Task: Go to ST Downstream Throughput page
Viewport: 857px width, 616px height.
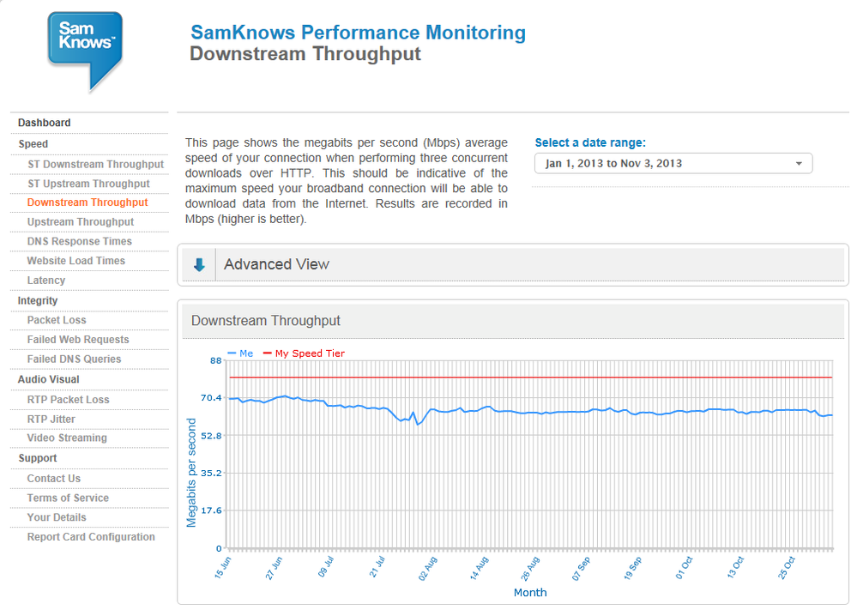Action: point(95,165)
